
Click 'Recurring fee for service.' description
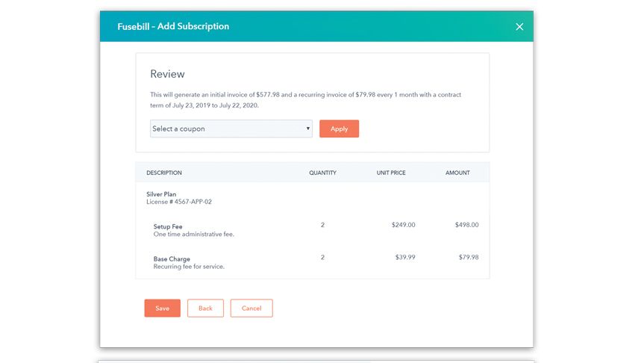click(x=189, y=267)
